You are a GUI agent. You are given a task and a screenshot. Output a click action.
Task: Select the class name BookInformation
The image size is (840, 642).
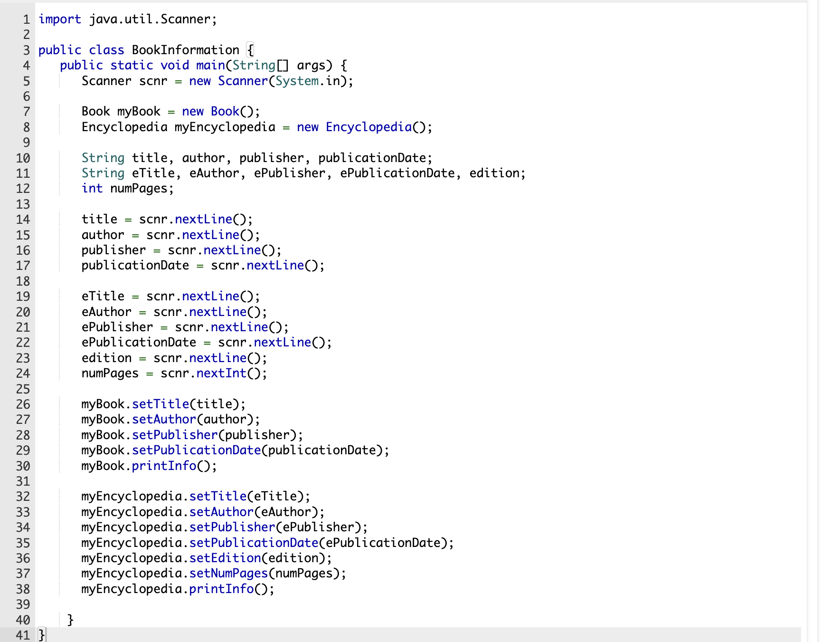point(184,49)
